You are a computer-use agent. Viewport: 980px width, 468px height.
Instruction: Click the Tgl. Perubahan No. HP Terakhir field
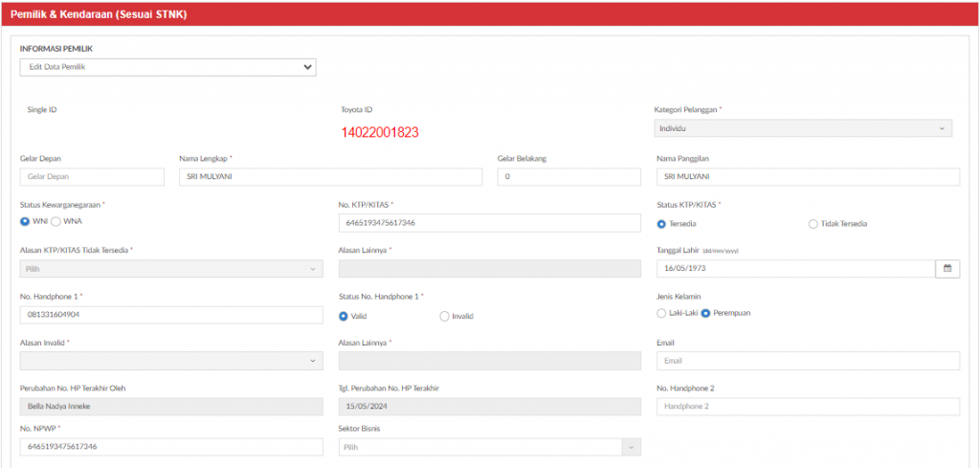coord(489,407)
